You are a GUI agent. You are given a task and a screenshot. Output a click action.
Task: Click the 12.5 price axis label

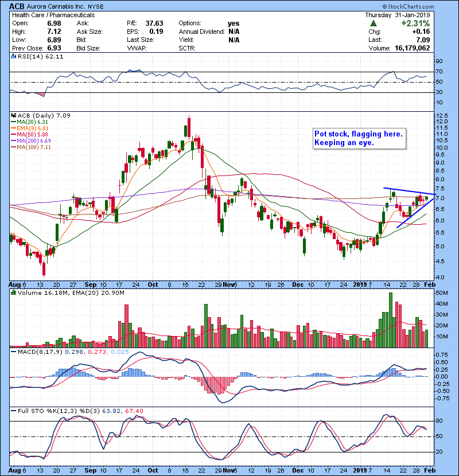(x=442, y=116)
